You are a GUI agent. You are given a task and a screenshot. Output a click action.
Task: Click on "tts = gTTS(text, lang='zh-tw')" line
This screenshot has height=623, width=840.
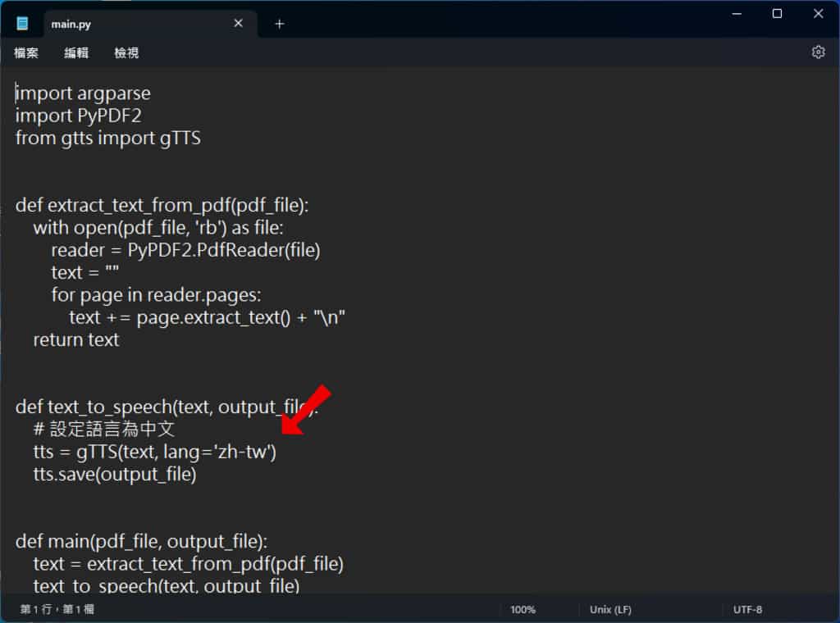click(155, 452)
